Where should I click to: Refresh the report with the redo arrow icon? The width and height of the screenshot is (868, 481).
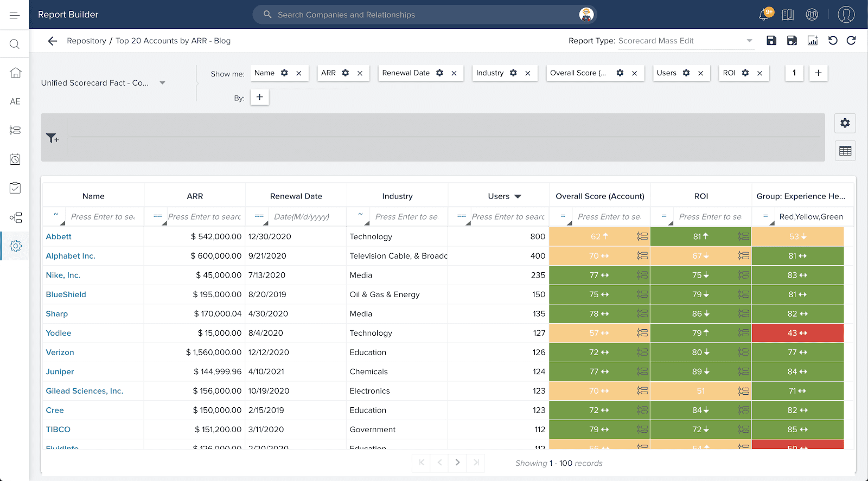click(851, 41)
